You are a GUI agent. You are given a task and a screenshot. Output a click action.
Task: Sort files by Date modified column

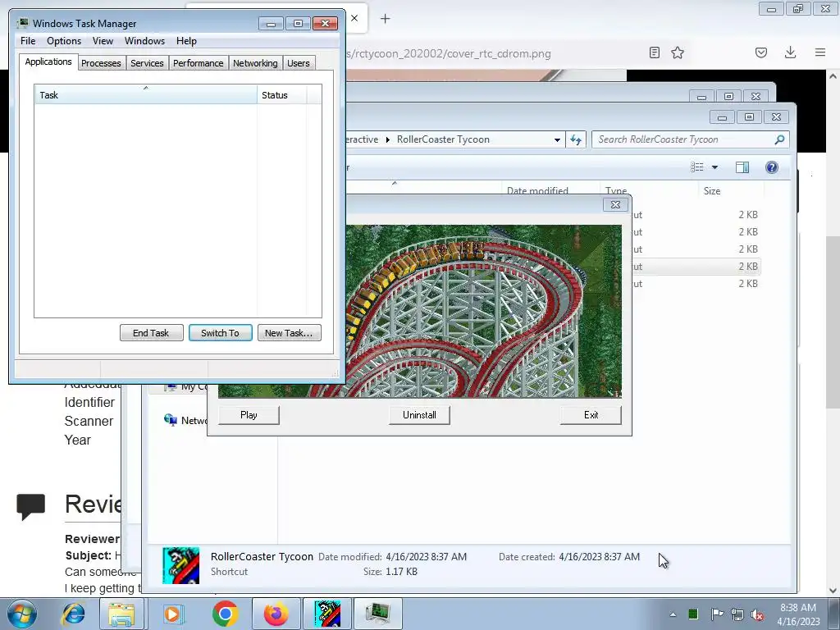(550, 190)
